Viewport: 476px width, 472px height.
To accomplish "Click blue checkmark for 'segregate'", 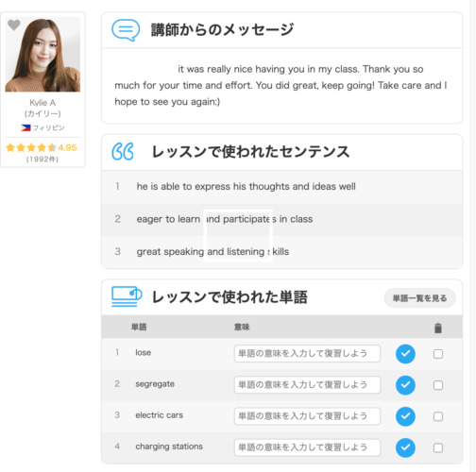I will [x=405, y=385].
